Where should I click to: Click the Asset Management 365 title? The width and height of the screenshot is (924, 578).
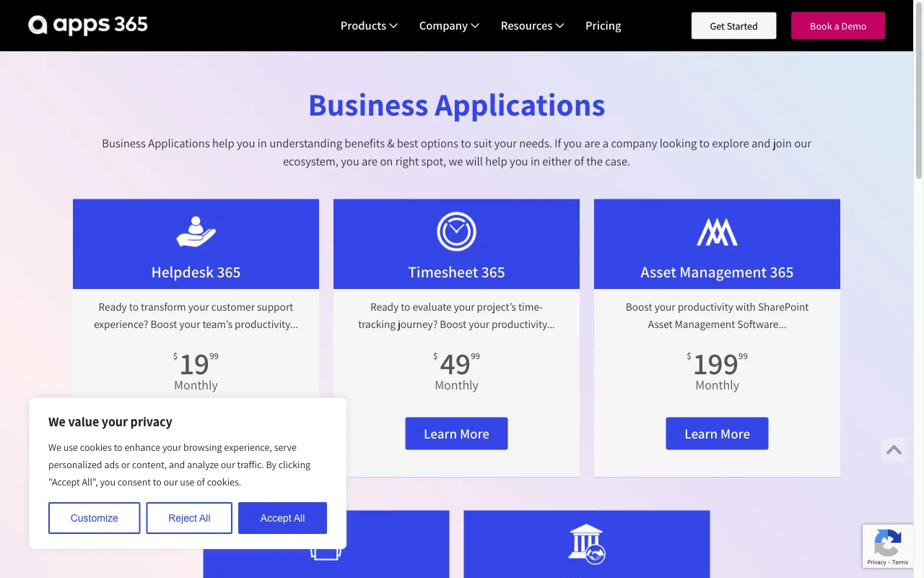click(717, 272)
